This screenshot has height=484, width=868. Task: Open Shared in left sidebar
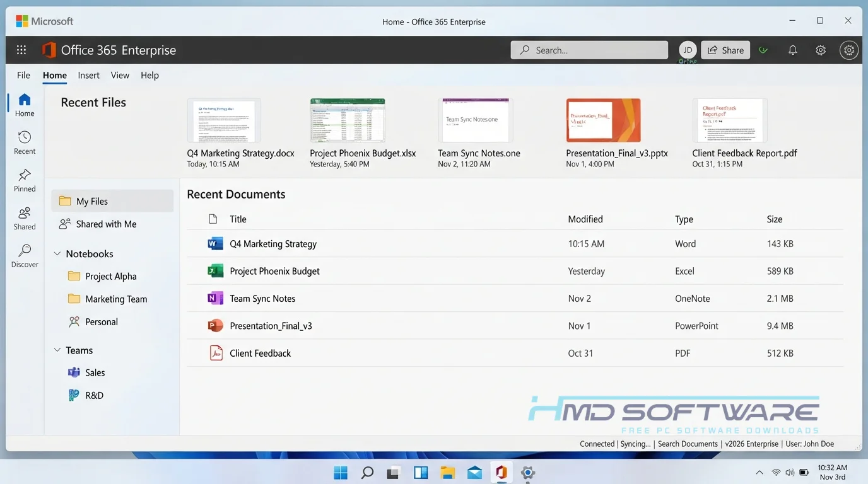25,218
